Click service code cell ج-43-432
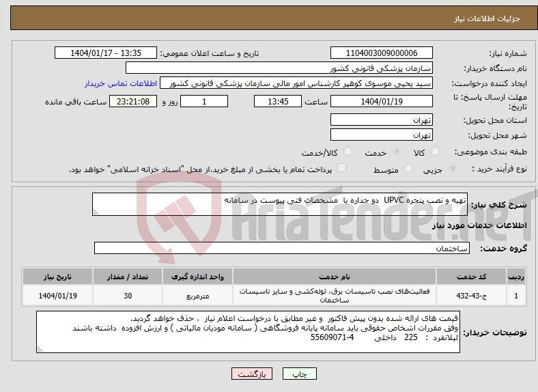The height and width of the screenshot is (392, 538). pyautogui.click(x=472, y=296)
